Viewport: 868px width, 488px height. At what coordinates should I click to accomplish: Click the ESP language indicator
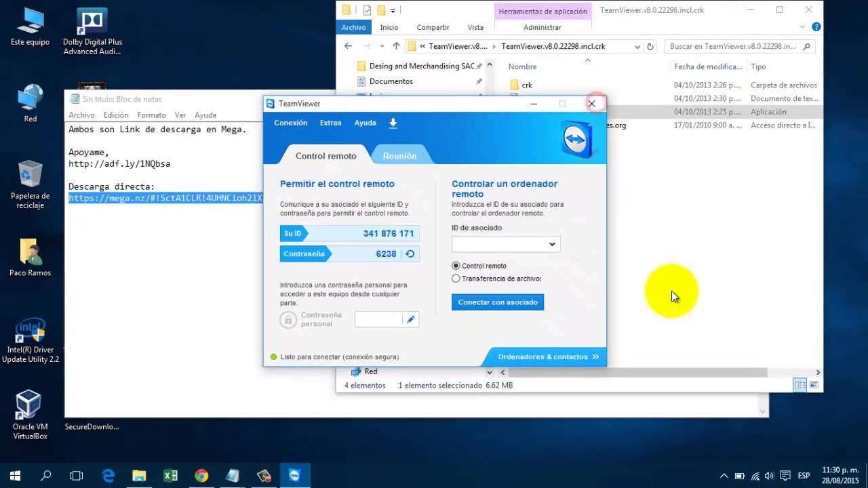(x=804, y=476)
